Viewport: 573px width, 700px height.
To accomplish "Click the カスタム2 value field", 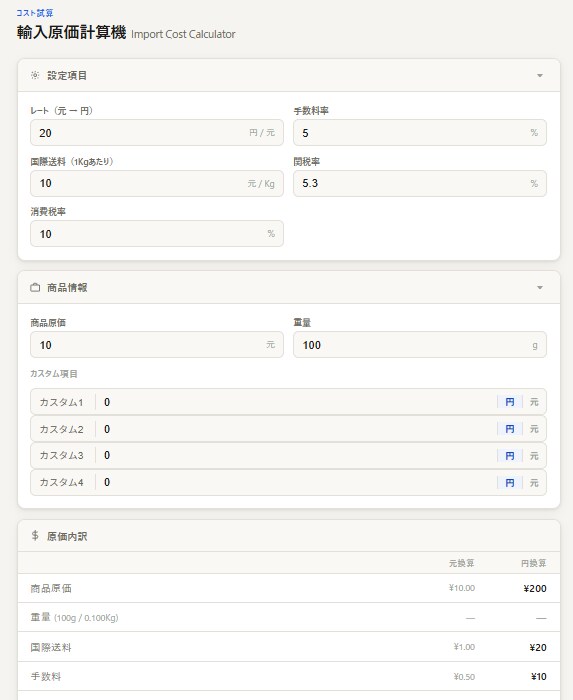I will [296, 429].
